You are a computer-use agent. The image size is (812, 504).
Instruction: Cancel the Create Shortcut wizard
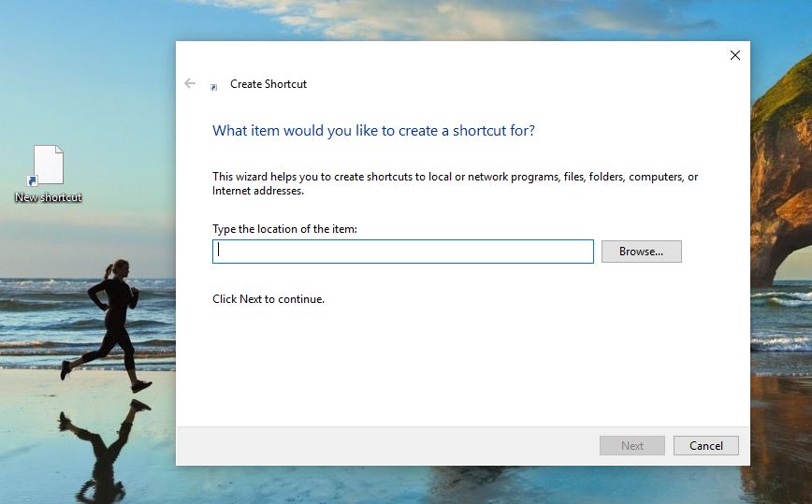point(706,445)
